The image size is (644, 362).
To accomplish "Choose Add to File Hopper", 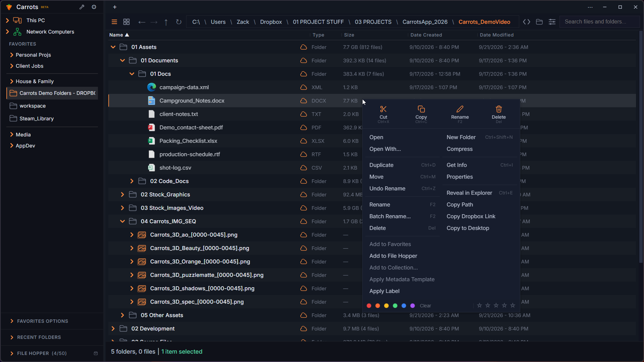I will click(x=393, y=256).
